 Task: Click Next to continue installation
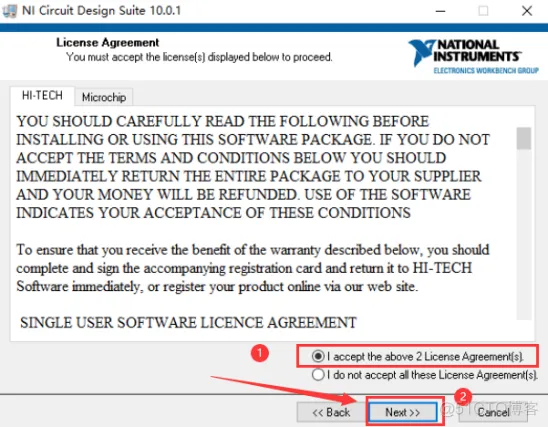tap(403, 412)
